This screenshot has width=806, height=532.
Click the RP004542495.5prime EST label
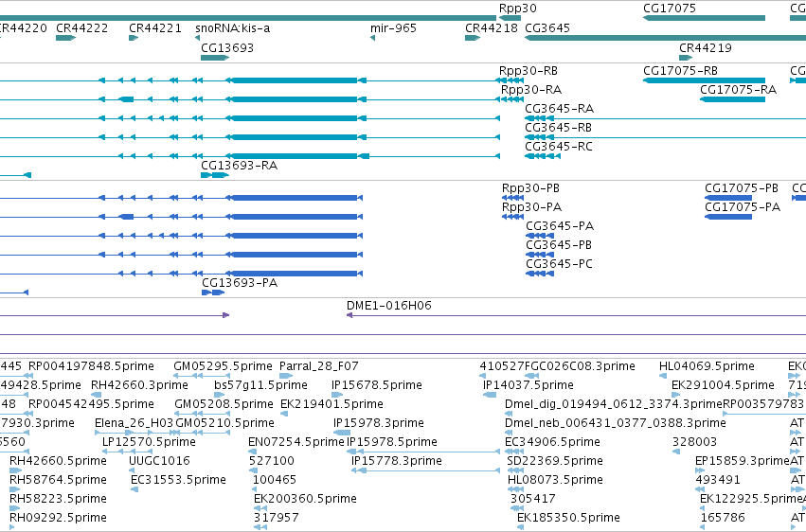point(91,404)
